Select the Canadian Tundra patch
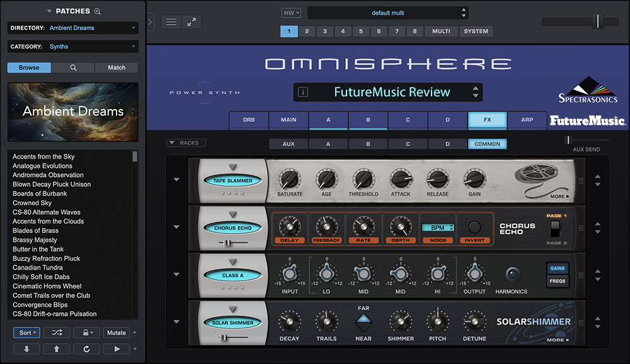Image resolution: width=630 pixels, height=364 pixels. 37,268
